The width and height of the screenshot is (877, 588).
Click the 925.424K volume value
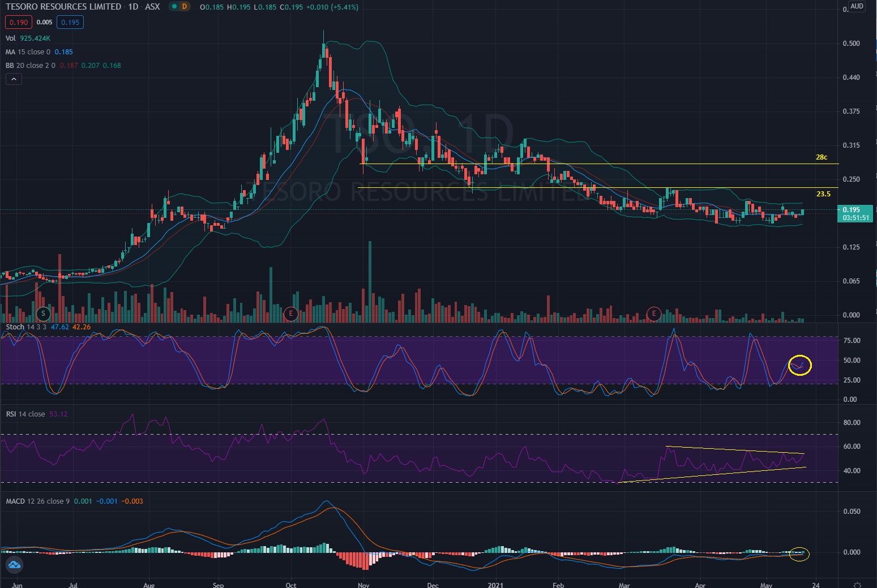coord(35,38)
